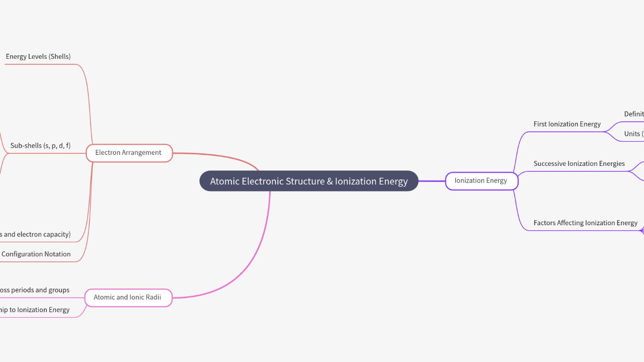Screen dimensions: 644x362
Task: Select the periods and groups subtopic
Action: tap(35, 290)
